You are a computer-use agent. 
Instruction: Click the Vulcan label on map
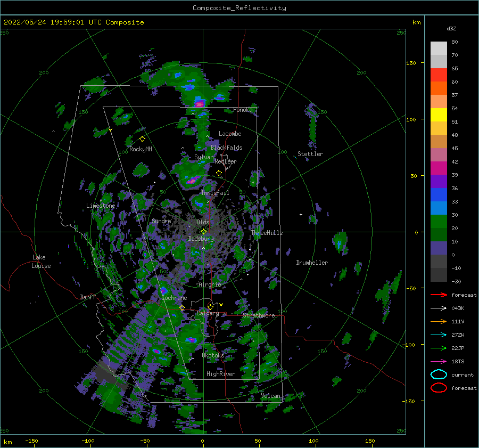click(x=271, y=396)
